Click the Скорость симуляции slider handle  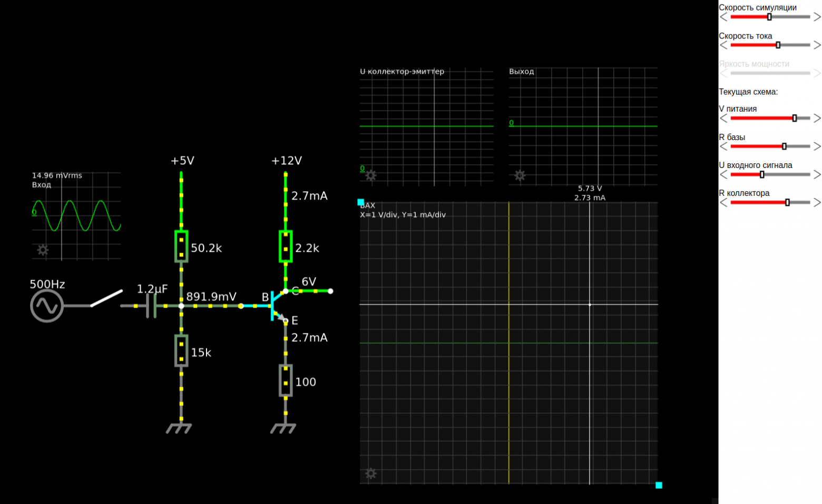coord(769,17)
